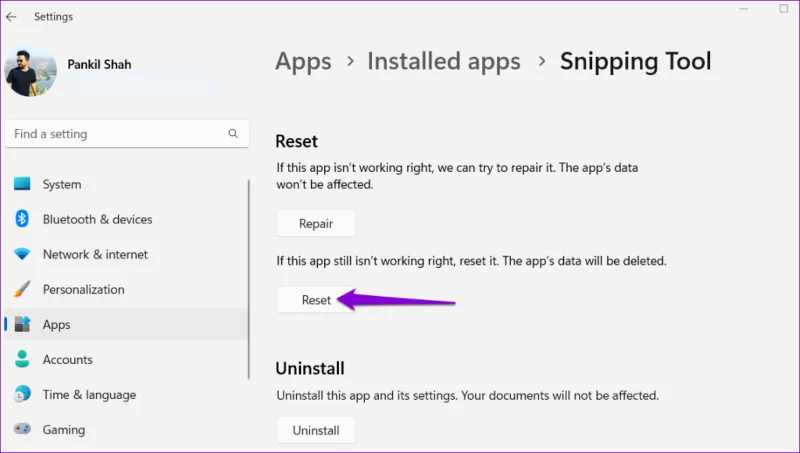Click the Uninstall button
This screenshot has height=453, width=800.
316,431
